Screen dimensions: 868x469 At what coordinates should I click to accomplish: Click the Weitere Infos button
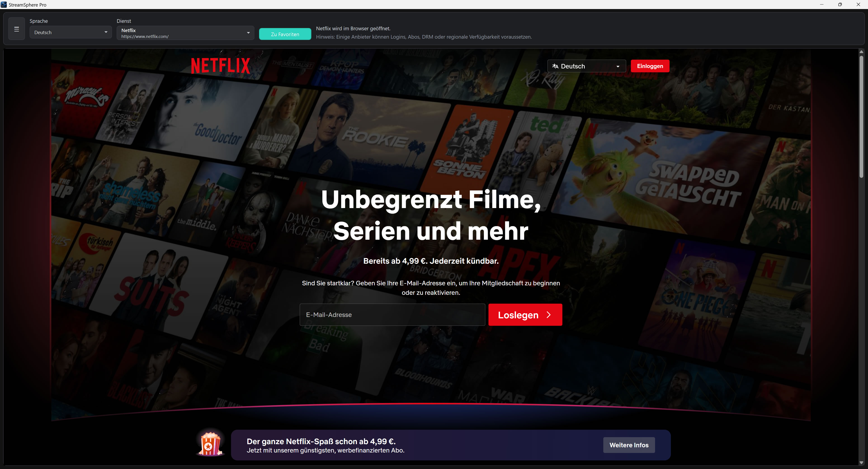629,445
